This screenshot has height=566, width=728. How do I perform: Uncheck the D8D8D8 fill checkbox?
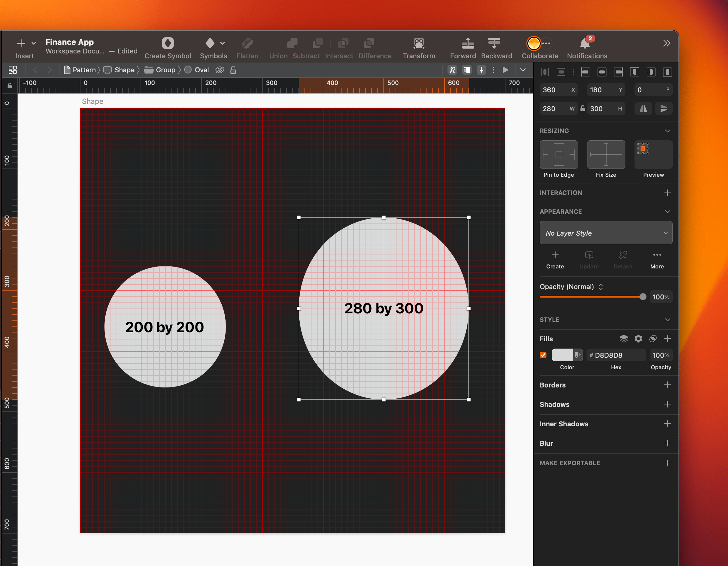[543, 355]
